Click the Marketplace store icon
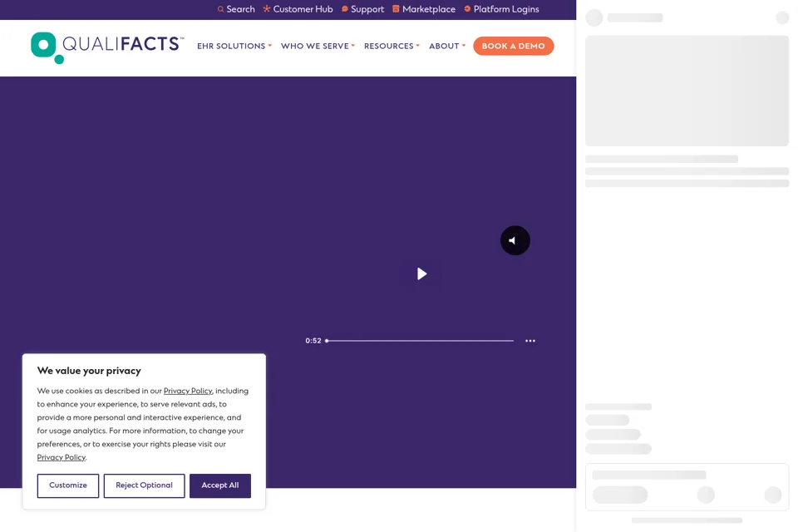 [x=396, y=8]
